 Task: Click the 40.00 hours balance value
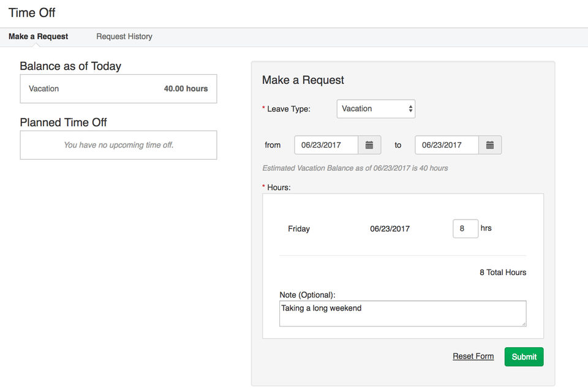(x=186, y=89)
